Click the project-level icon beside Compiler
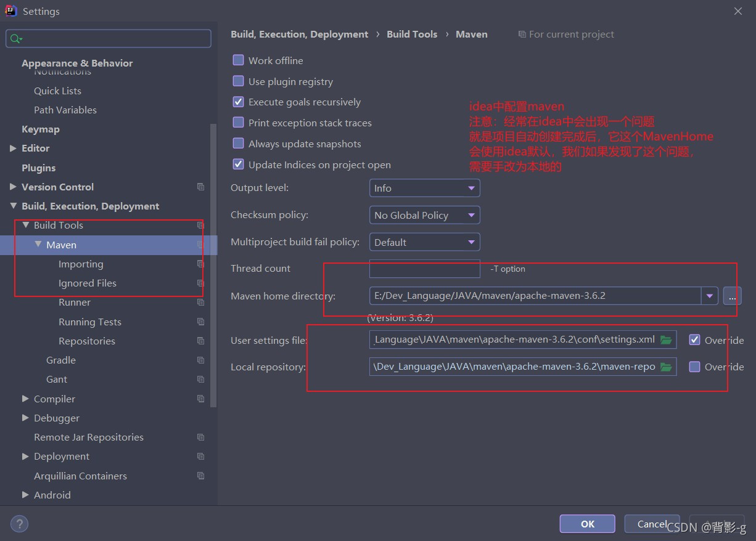 pyautogui.click(x=200, y=399)
